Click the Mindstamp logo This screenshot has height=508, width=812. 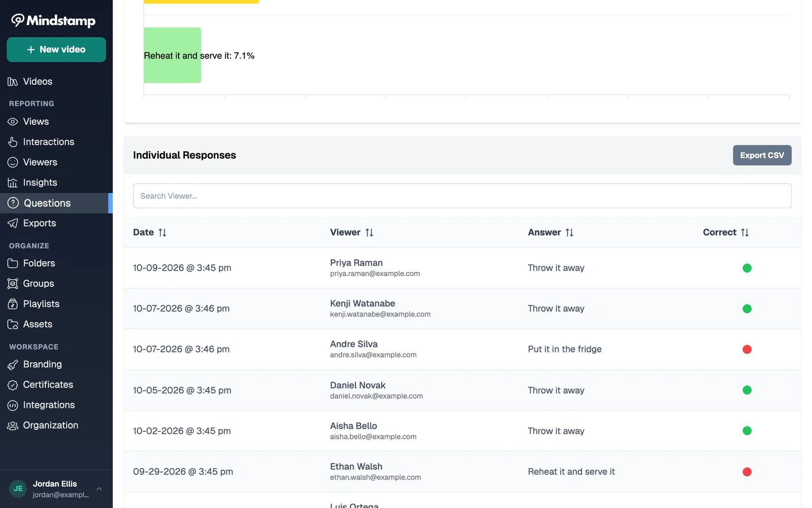[53, 20]
